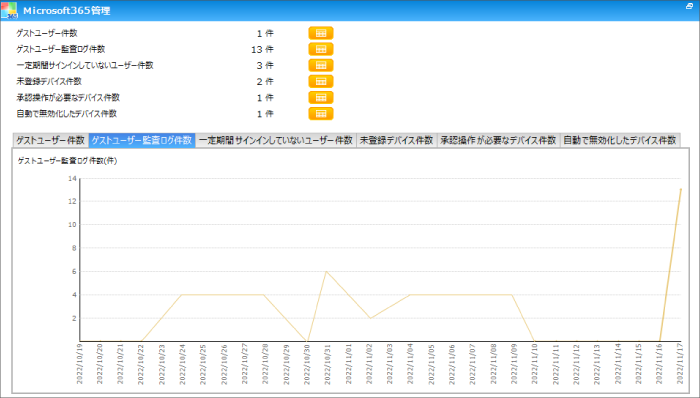Click the 承認操作が必要なデバイス件数 summary label

[68, 97]
